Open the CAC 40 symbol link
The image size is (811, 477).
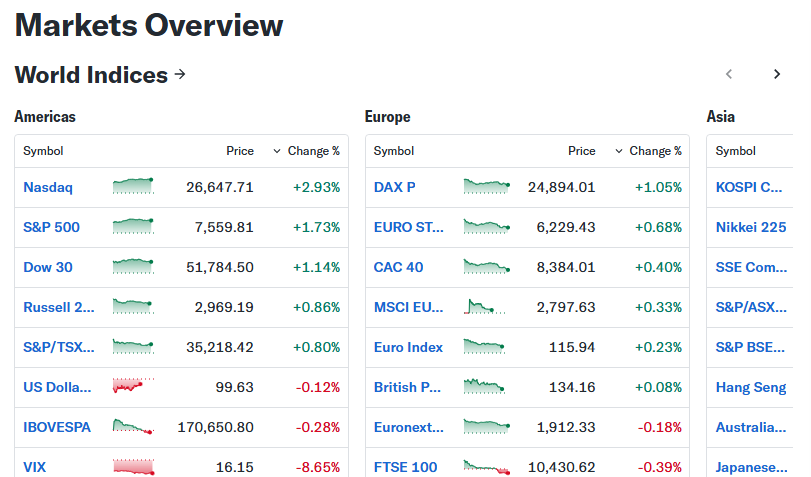pyautogui.click(x=398, y=267)
